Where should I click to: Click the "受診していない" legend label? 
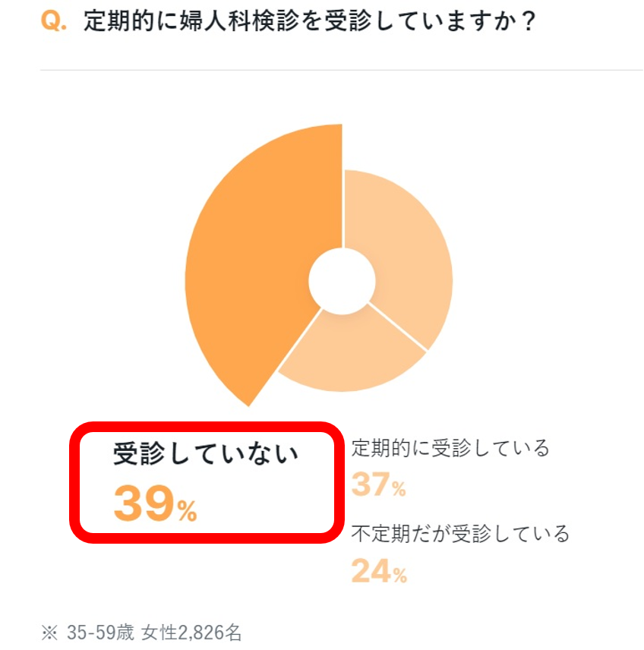point(206,454)
